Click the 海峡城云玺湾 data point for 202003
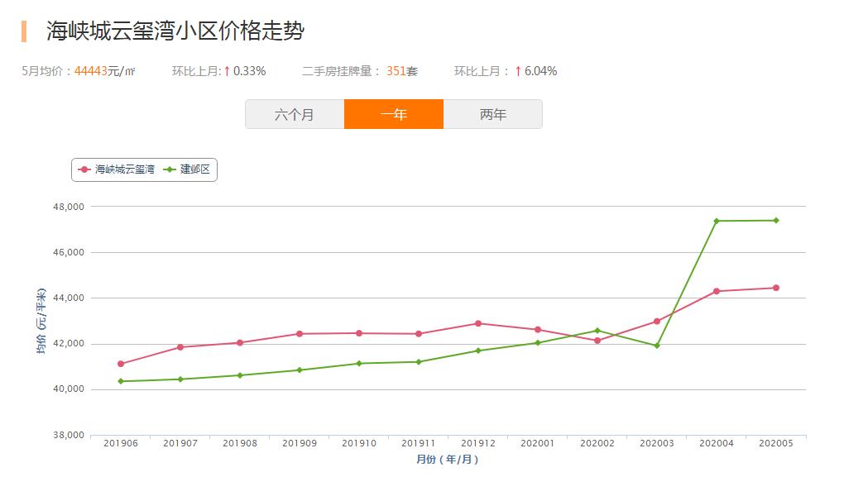 (657, 322)
